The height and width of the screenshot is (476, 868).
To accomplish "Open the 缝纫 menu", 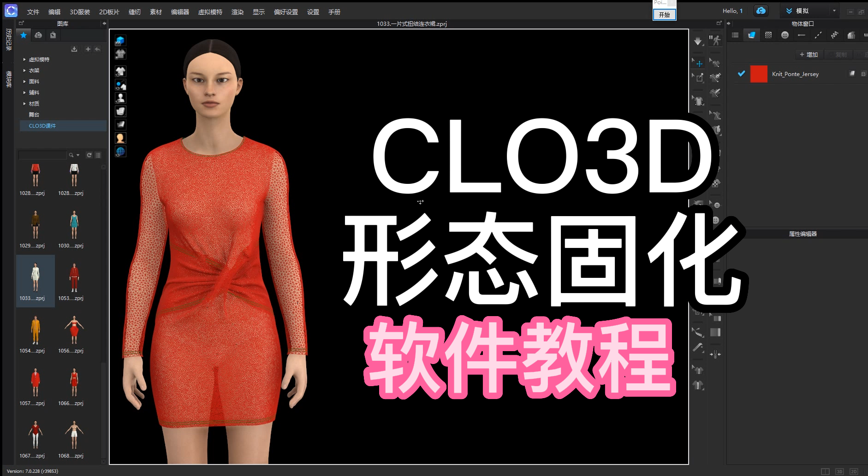I will (135, 12).
